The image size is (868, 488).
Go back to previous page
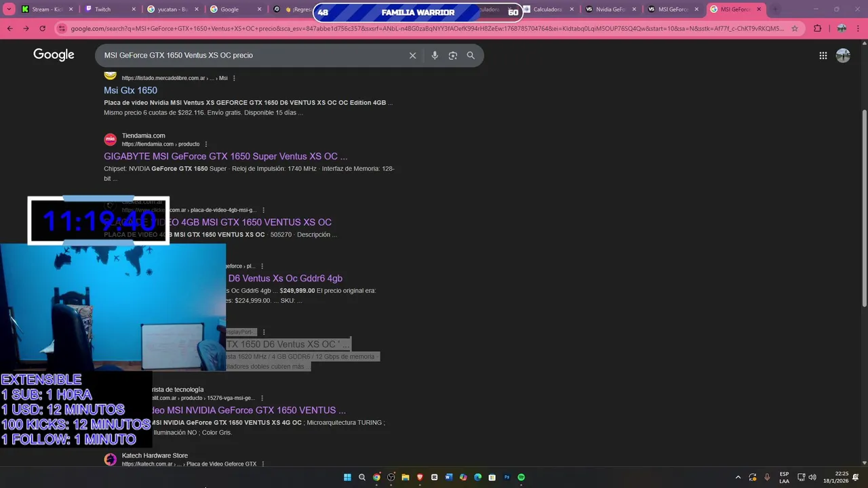[9, 28]
